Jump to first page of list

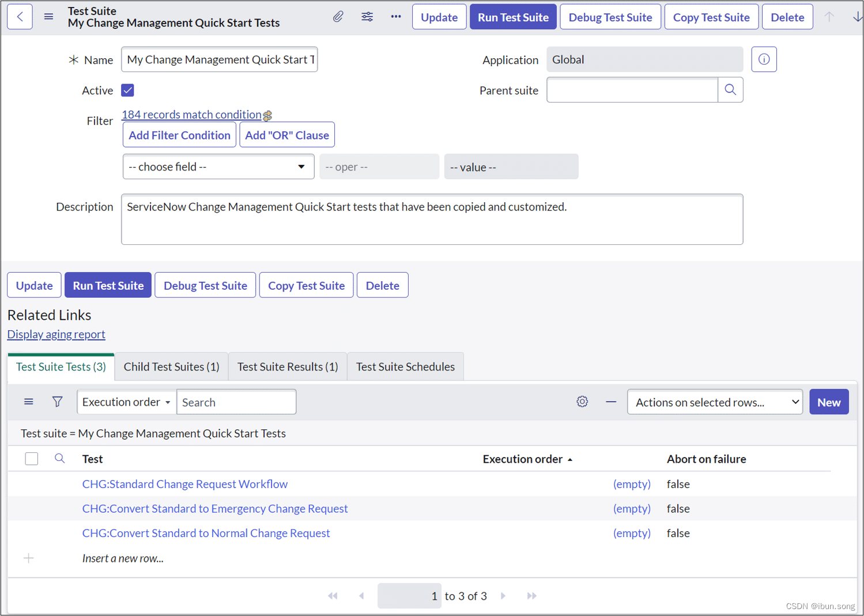(333, 596)
